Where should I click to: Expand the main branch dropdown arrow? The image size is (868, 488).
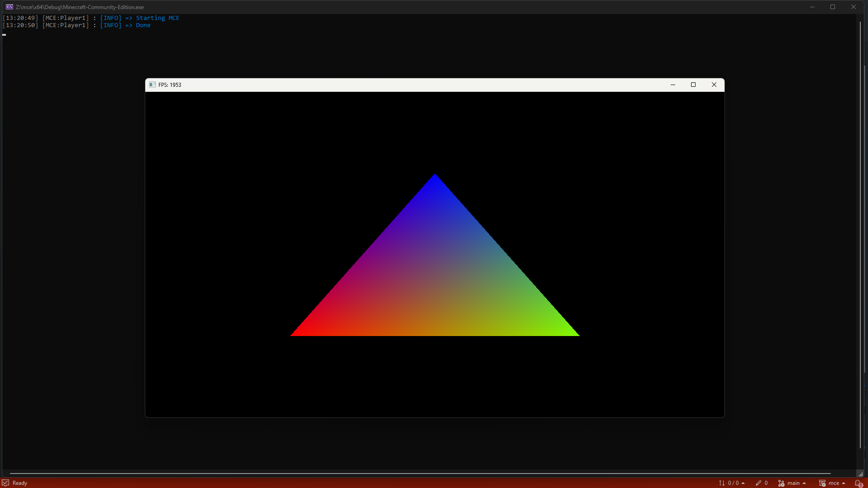point(804,483)
